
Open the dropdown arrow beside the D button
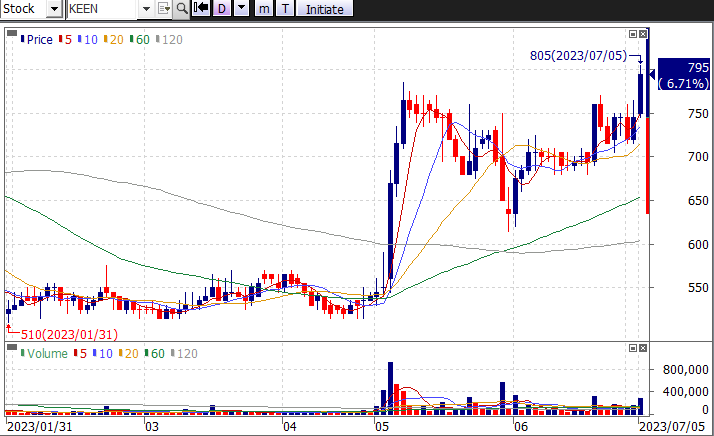pyautogui.click(x=241, y=9)
